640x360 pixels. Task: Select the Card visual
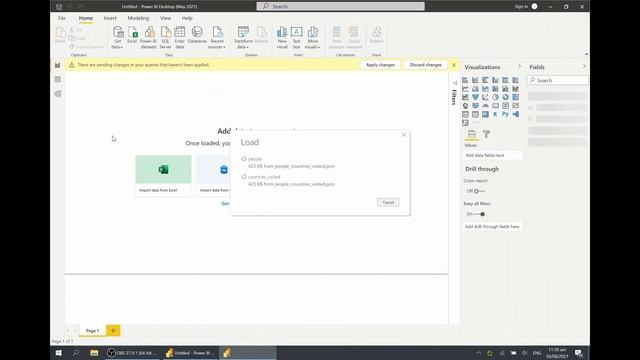(495, 106)
